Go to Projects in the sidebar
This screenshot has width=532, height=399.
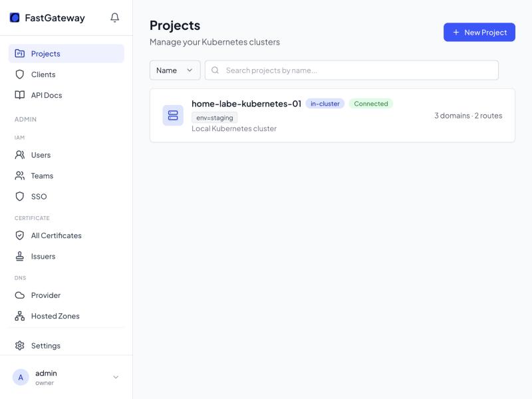click(x=66, y=53)
